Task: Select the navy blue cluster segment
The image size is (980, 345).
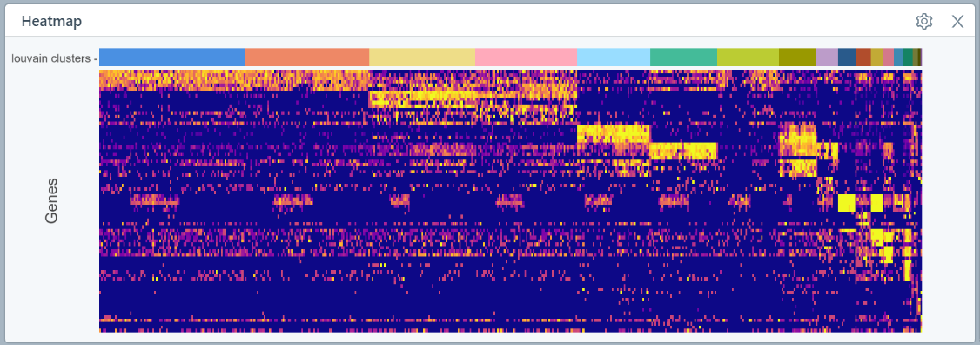Action: coord(847,57)
